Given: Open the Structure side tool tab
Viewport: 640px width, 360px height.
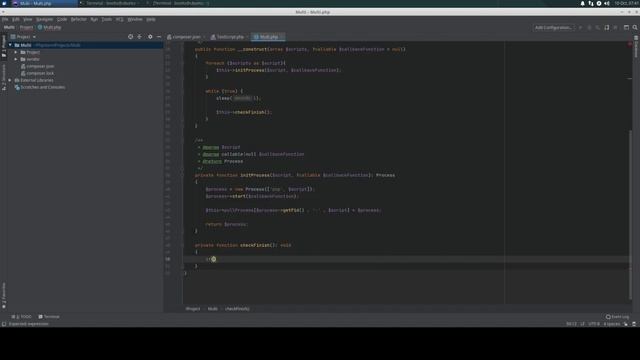Looking at the screenshot, I should click(4, 77).
